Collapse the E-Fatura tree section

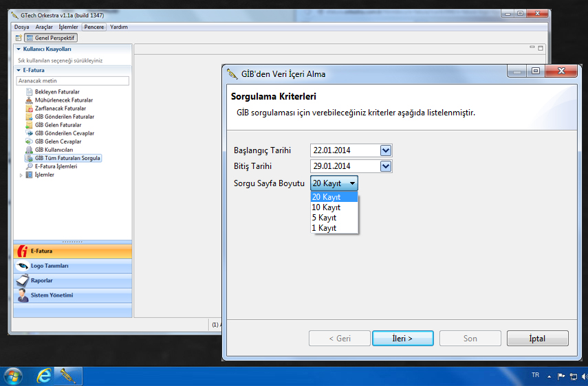19,70
